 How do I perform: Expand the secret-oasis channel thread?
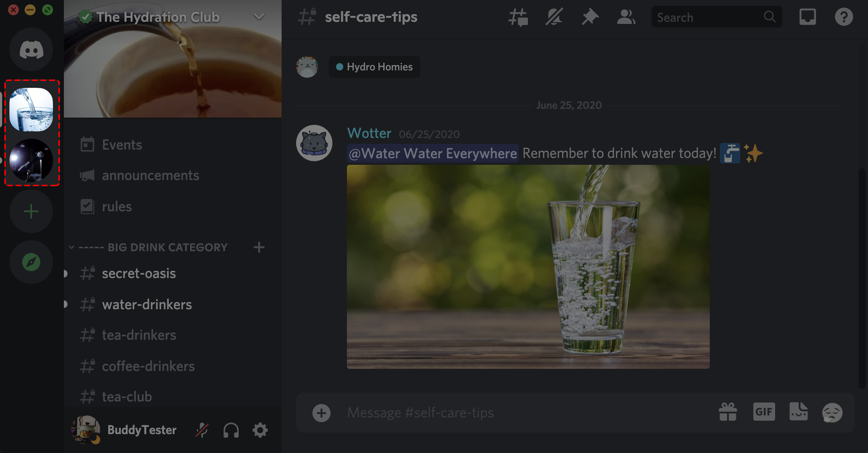click(x=67, y=273)
